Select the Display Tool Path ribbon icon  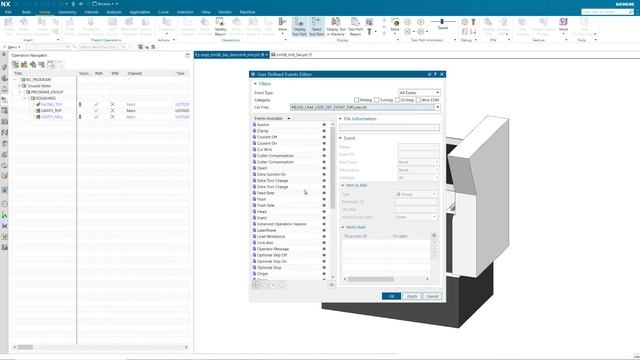tap(299, 26)
